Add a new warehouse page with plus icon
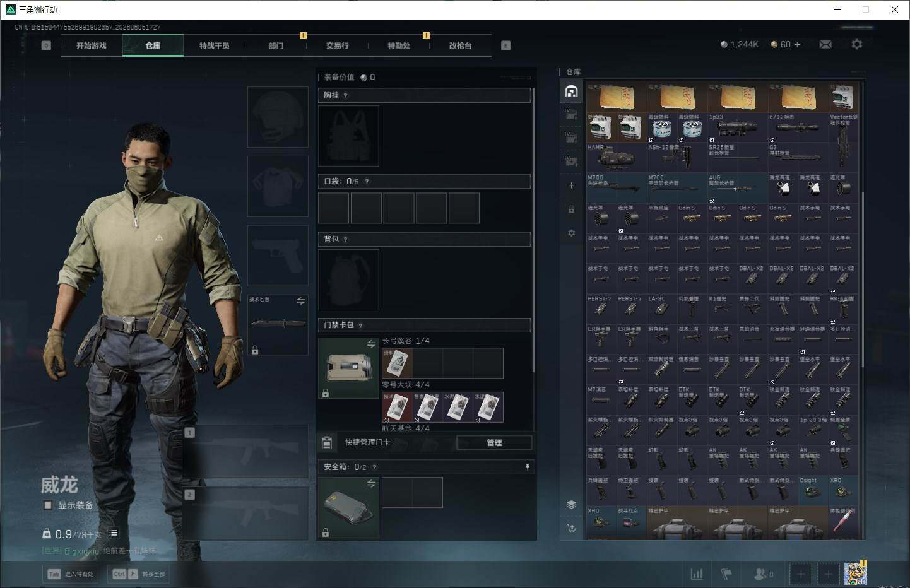This screenshot has height=588, width=910. tap(571, 185)
